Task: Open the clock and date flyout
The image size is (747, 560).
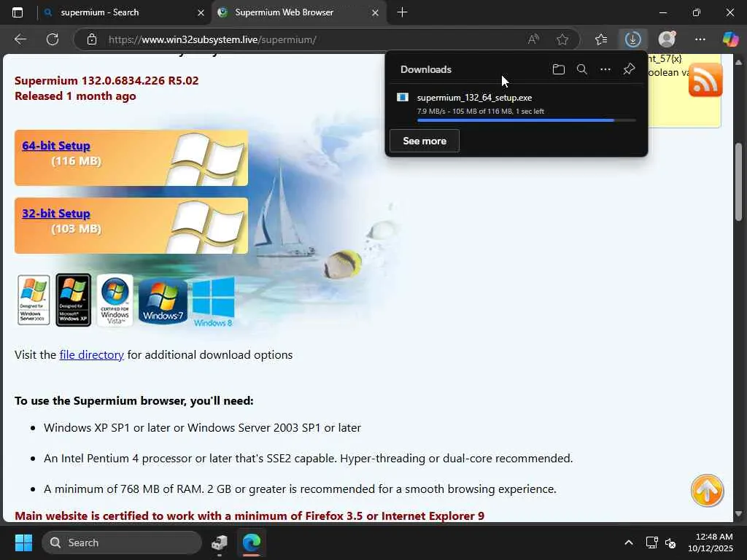Action: (711, 542)
